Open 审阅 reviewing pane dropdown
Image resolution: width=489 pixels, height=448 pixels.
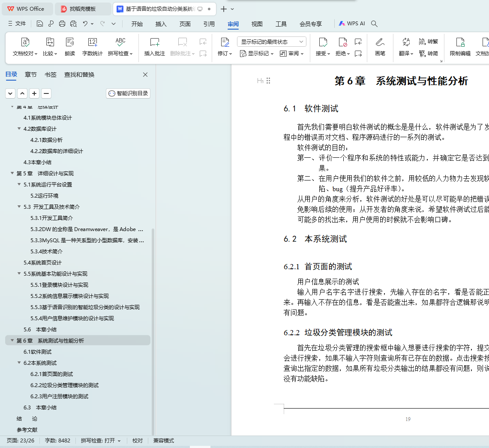coord(291,53)
